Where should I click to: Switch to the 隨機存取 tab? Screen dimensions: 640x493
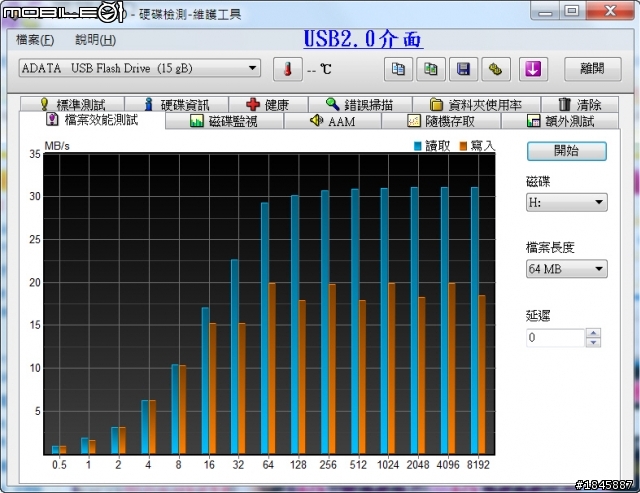(441, 121)
